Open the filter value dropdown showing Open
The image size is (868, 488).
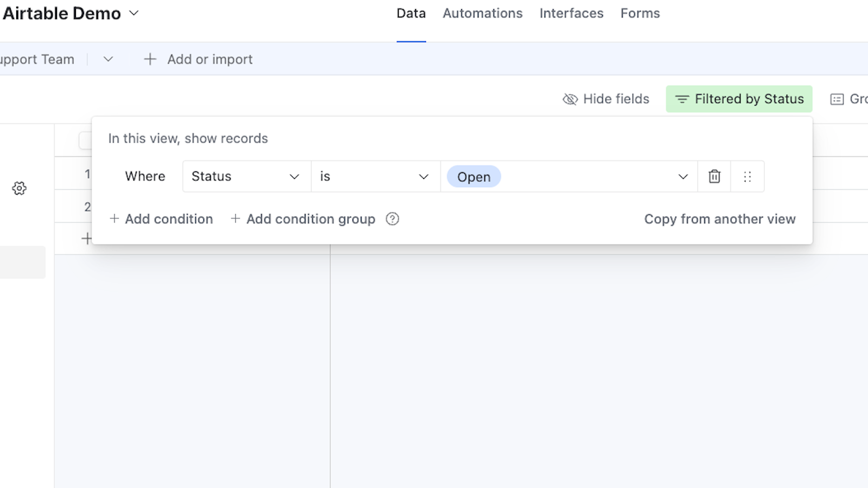click(x=569, y=176)
